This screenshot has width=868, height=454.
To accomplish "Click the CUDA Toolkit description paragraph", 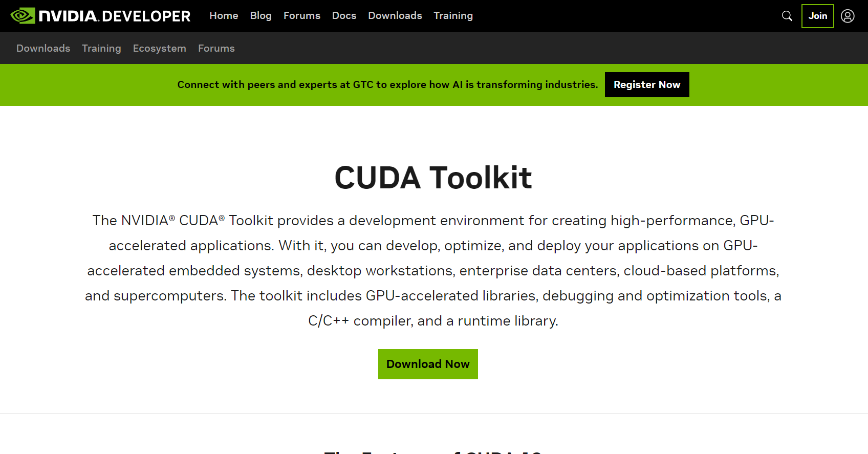I will 433,270.
